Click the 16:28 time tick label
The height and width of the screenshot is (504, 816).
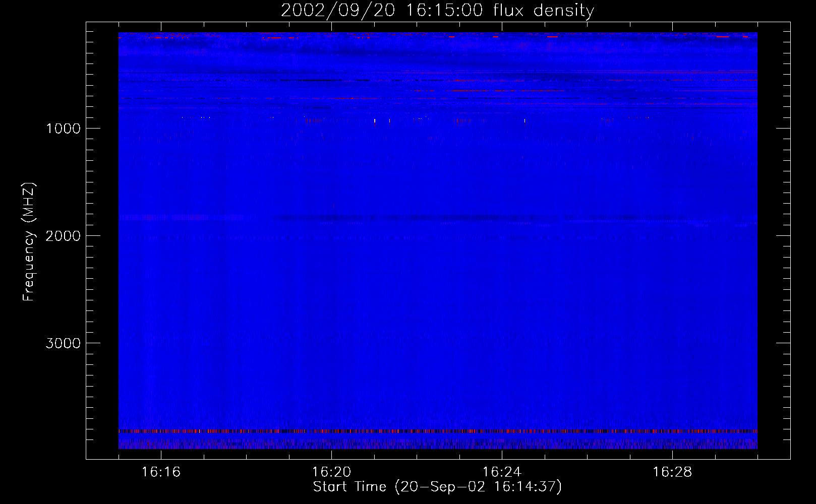tap(672, 472)
